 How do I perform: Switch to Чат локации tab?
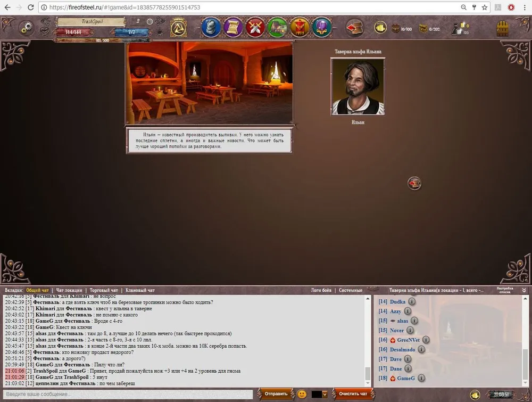(69, 290)
